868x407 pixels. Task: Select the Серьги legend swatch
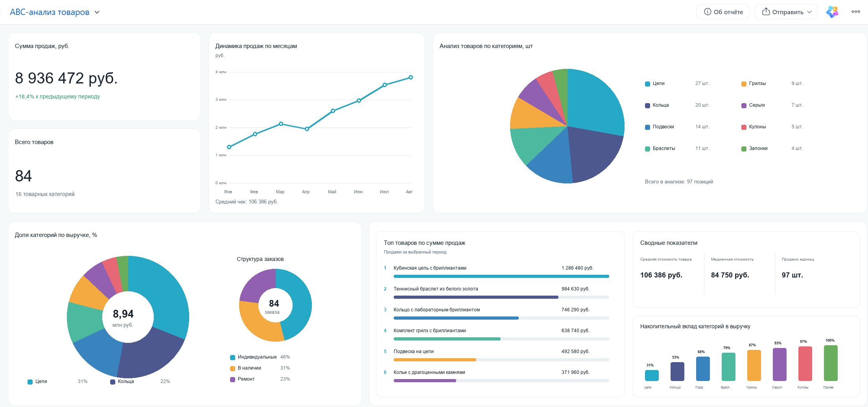[744, 105]
